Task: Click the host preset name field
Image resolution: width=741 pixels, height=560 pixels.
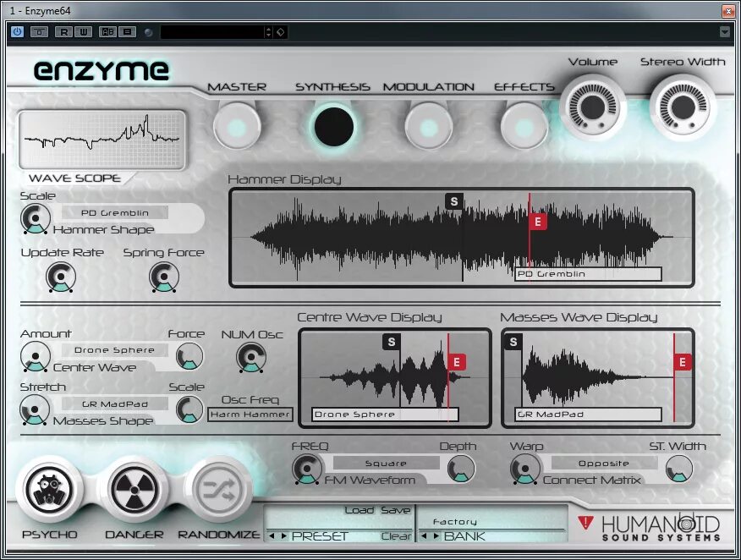Action: [212, 31]
